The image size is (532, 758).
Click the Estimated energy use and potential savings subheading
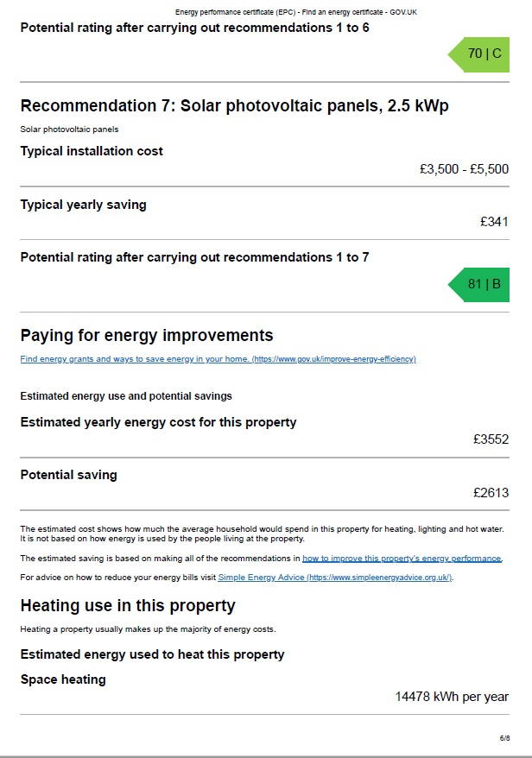(x=126, y=396)
